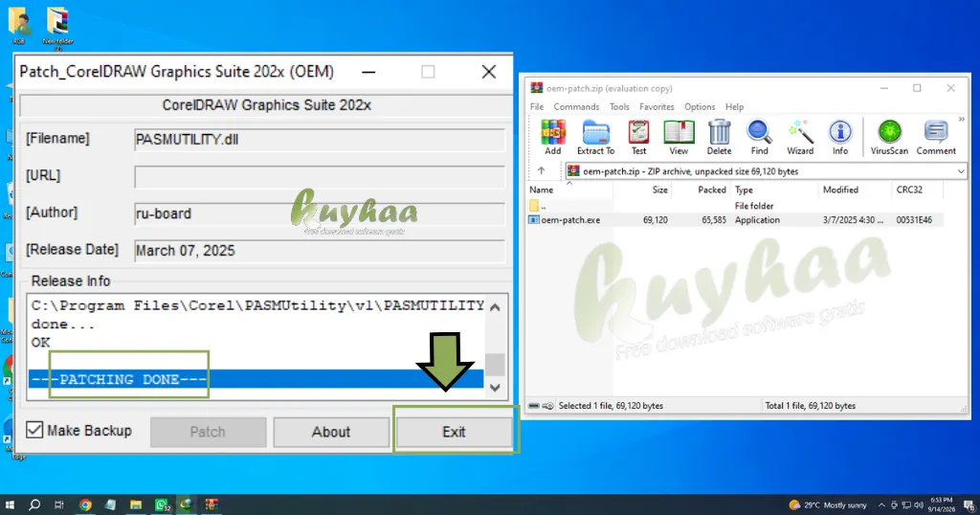The height and width of the screenshot is (515, 980).
Task: Open the Favorites menu in WinRAR
Action: (x=657, y=107)
